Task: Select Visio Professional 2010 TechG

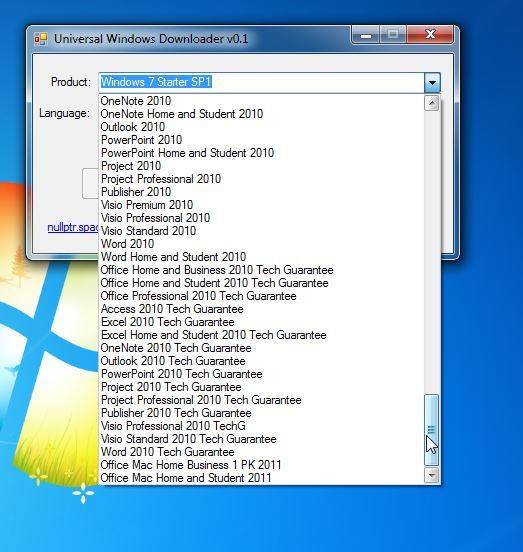Action: point(262,426)
